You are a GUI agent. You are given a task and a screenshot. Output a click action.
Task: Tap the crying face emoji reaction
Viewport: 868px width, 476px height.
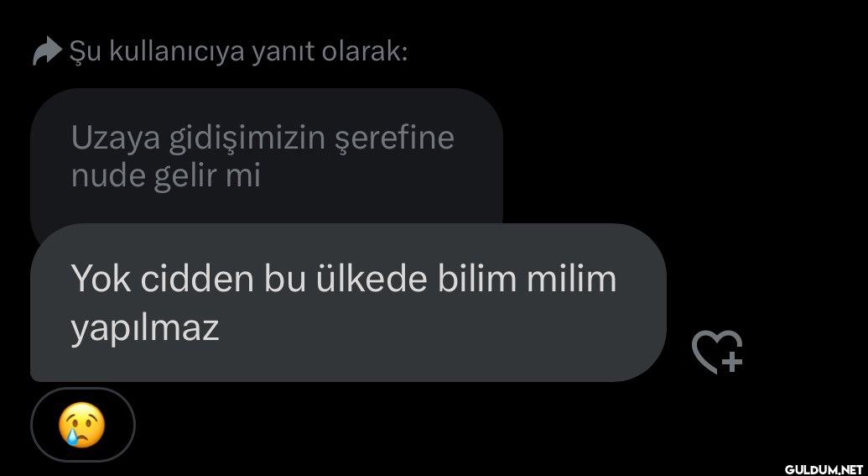point(81,425)
